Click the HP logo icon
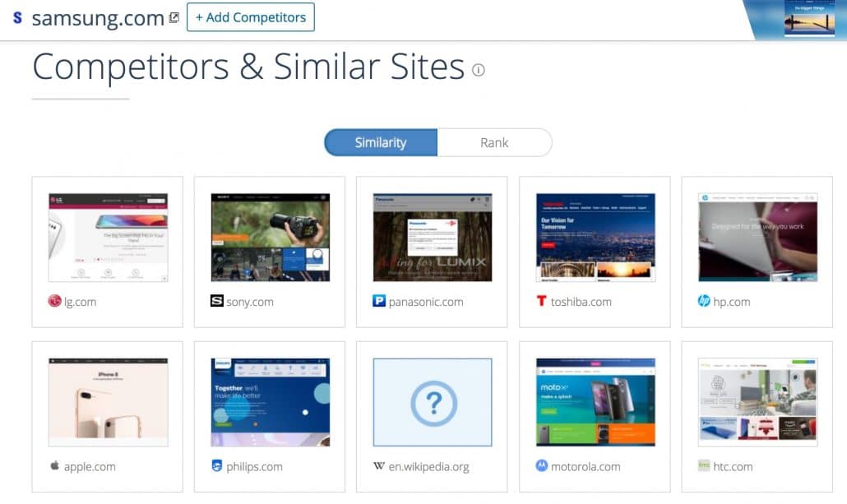This screenshot has height=504, width=847. [704, 301]
